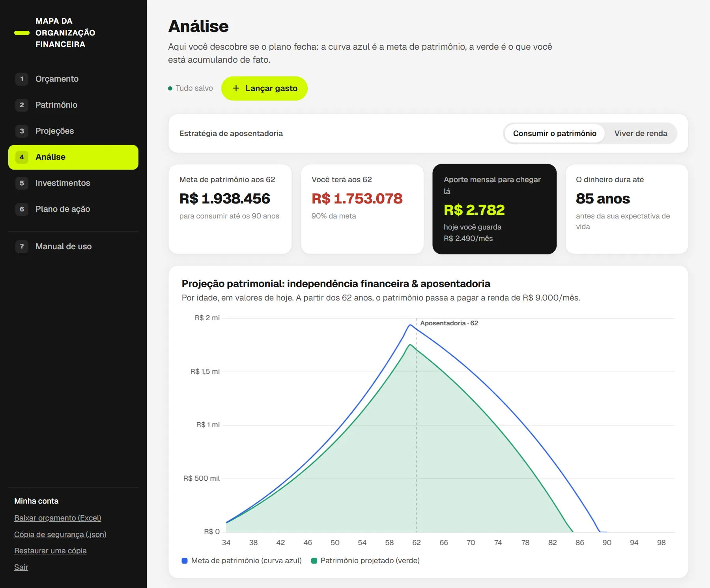Click the green logo bar beside Mapa da Organização

click(22, 33)
